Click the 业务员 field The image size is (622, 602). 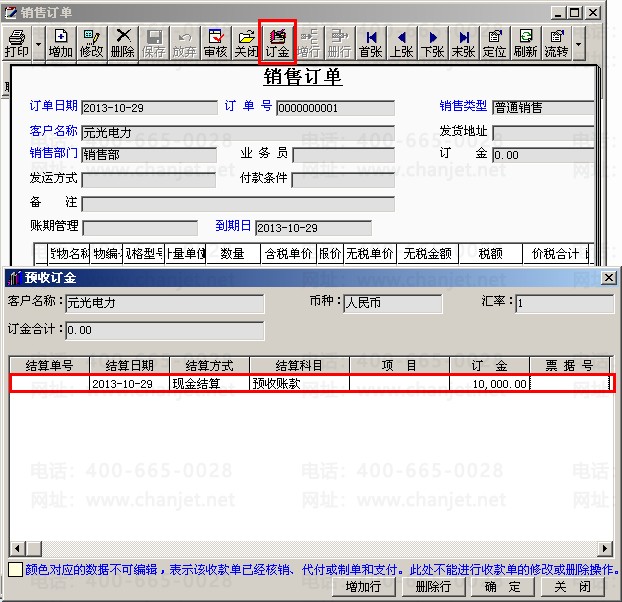tap(344, 155)
